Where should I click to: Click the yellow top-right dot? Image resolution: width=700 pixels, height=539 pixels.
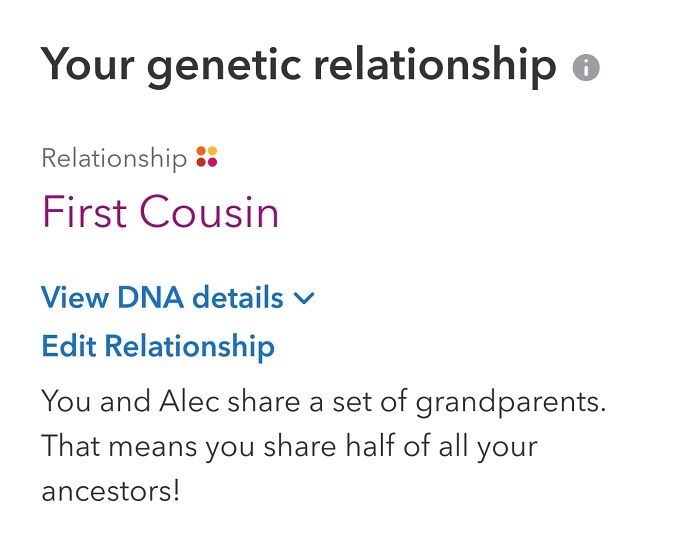click(213, 152)
